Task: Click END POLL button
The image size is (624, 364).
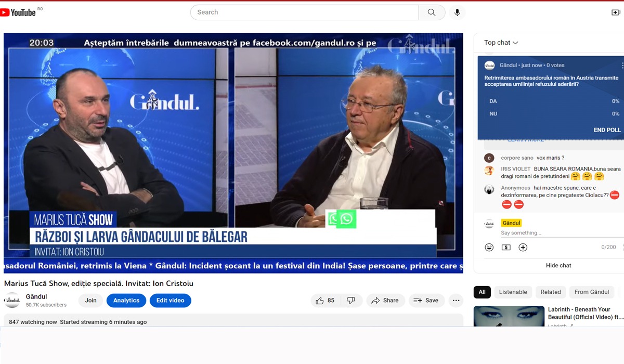Action: (607, 130)
